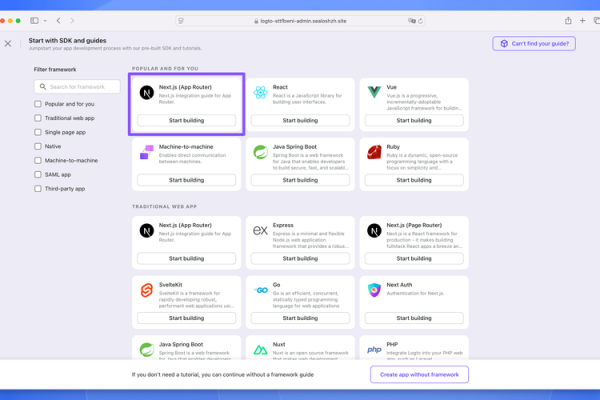Viewport: 600px width, 400px height.
Task: Click the Nuxt mountain logo icon
Action: pos(260,350)
